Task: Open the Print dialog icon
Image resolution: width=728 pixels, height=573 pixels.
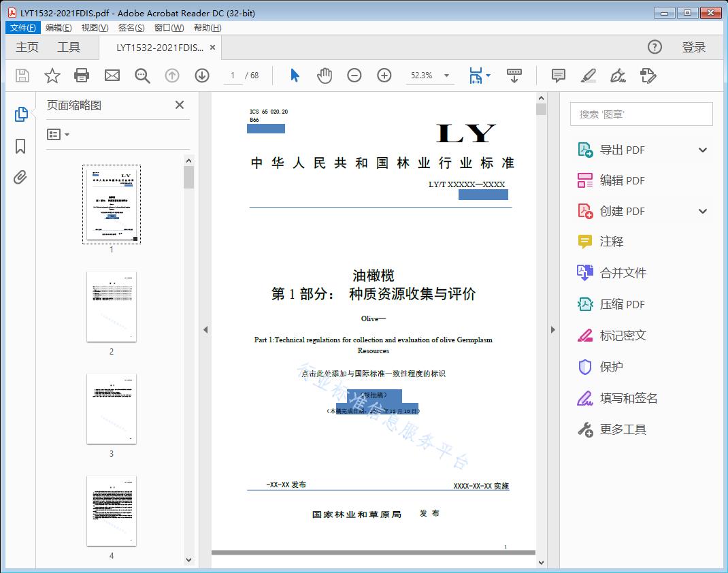Action: 82,76
